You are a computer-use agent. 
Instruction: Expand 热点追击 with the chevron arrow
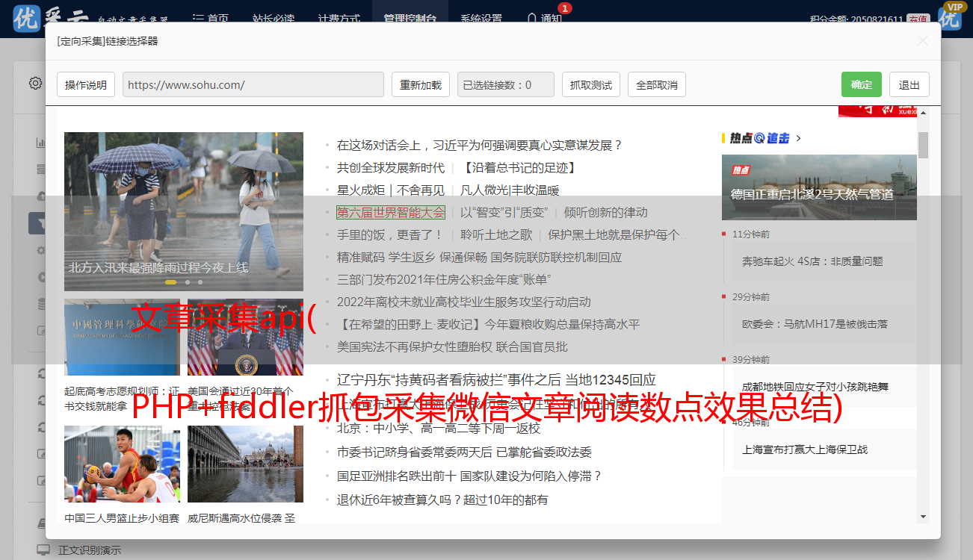(x=799, y=138)
